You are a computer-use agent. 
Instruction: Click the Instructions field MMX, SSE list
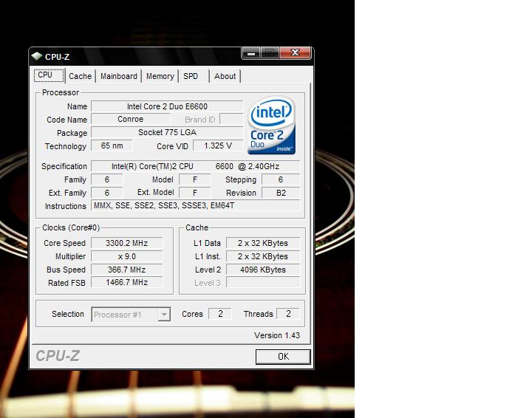[x=195, y=206]
